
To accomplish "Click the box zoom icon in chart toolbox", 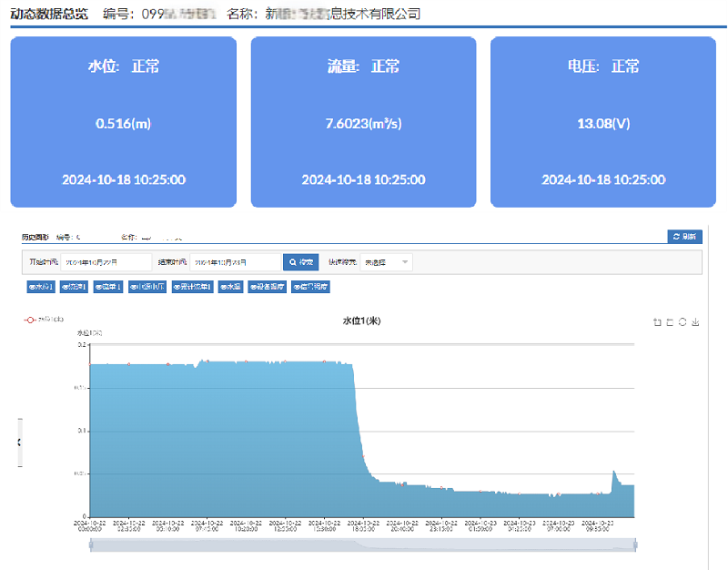I will [670, 321].
